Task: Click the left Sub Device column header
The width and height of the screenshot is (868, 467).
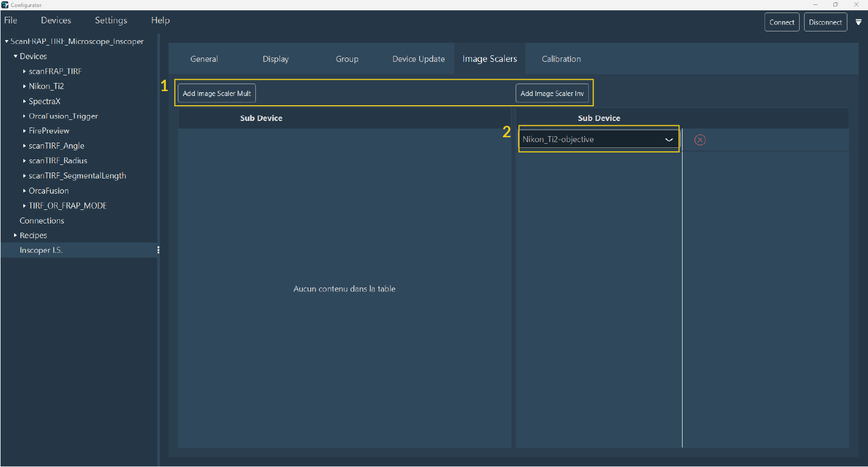Action: 261,118
